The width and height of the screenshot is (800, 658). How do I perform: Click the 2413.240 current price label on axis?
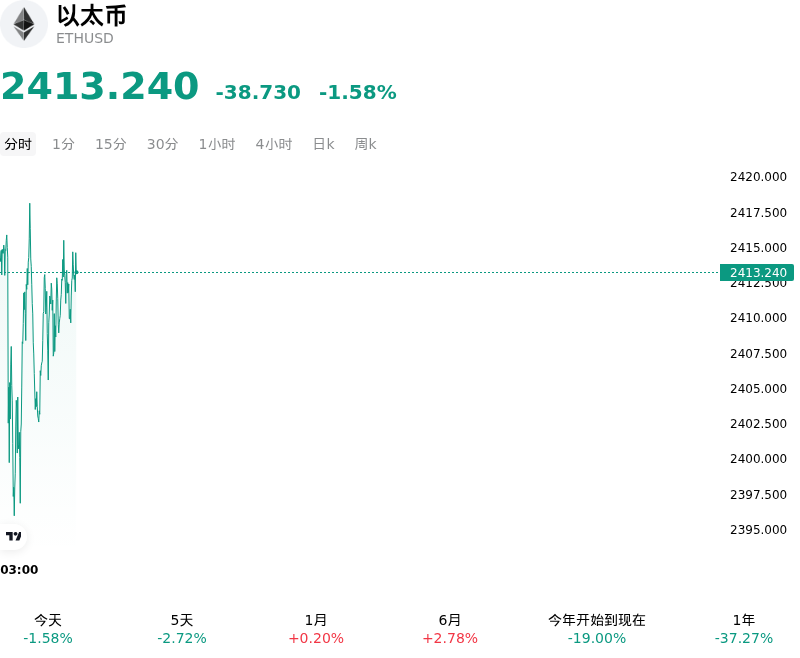[757, 272]
